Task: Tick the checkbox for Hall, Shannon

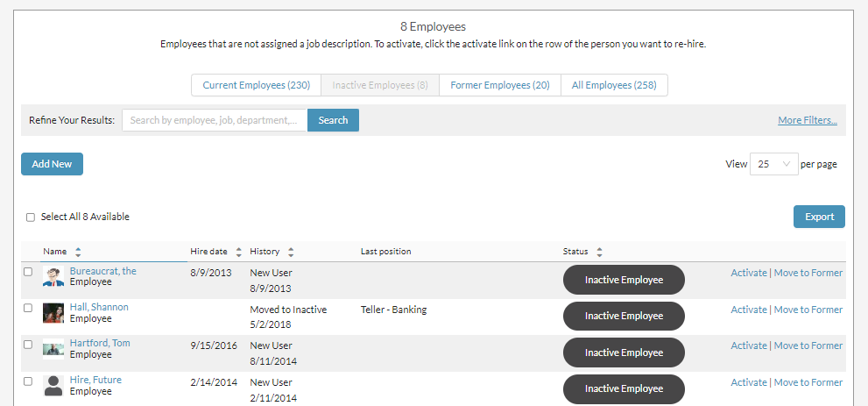Action: click(28, 308)
